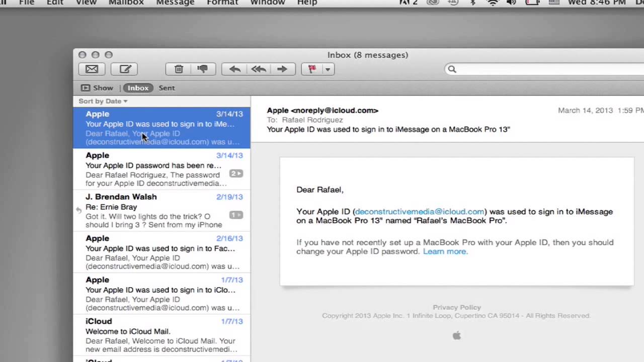Click the Creative Cloud menu bar icon
The height and width of the screenshot is (362, 644).
tap(433, 3)
